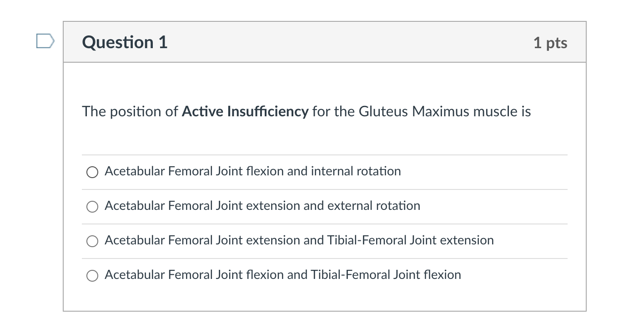Select 'extension and Tibial-Femoral Joint extension' option

point(299,241)
